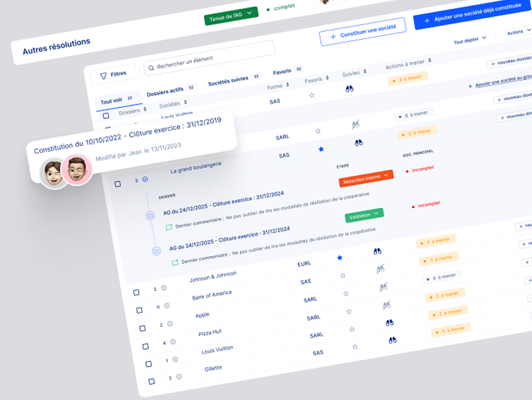
Task: Click into Rechercher un élément search field
Action: coord(209,58)
